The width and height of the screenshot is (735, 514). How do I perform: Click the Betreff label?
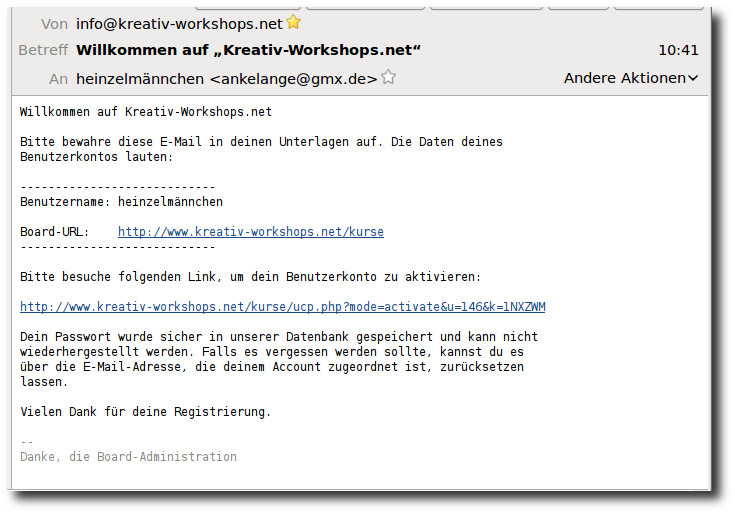coord(43,50)
